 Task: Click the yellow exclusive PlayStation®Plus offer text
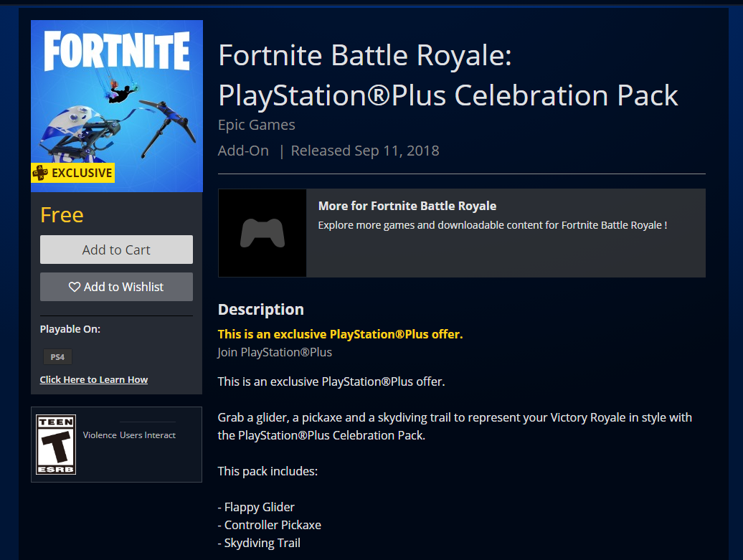point(340,334)
